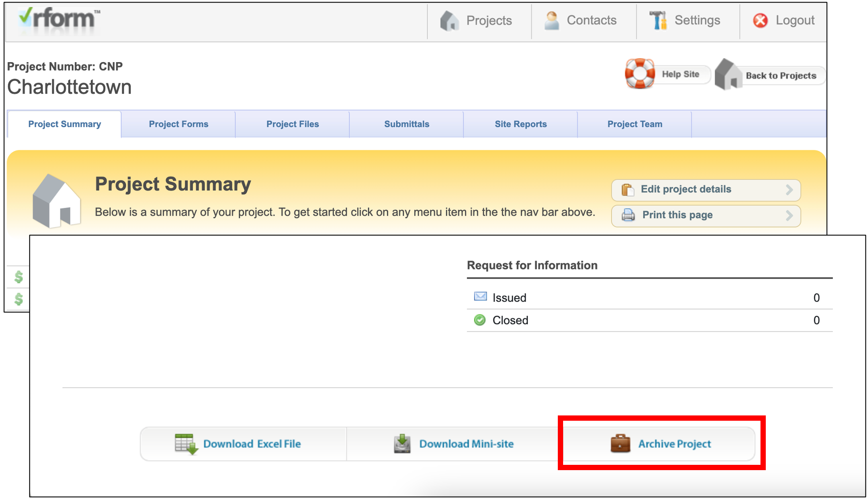Click the Help Site lifebuoy icon
868x501 pixels.
tap(640, 74)
